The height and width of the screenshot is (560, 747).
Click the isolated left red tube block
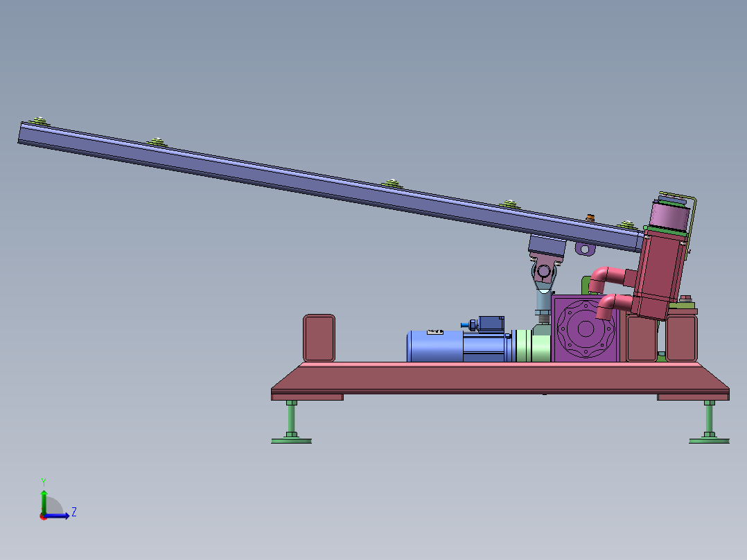[x=319, y=338]
